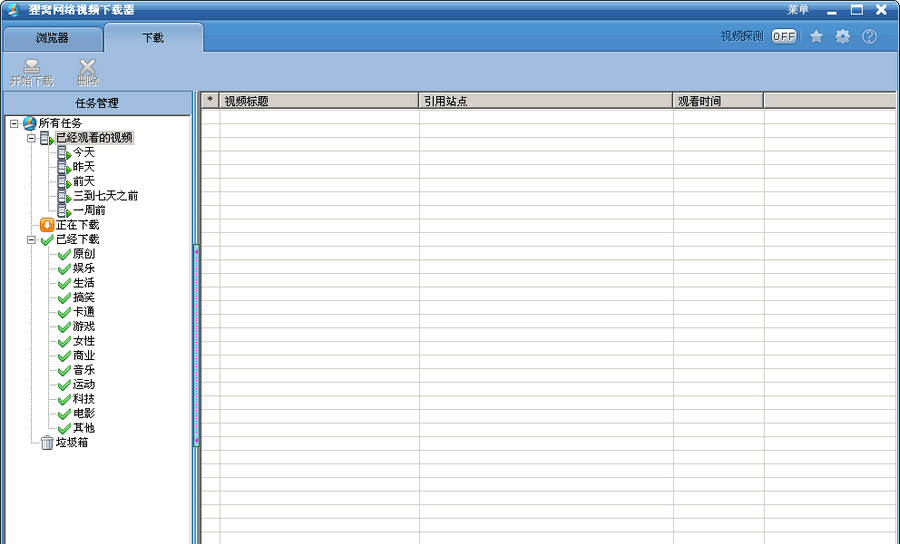The width and height of the screenshot is (900, 544).
Task: Sort by Video Title (视频标题) column header
Action: pos(318,101)
